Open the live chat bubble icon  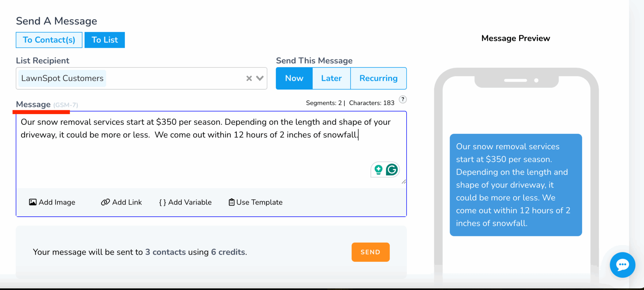[622, 265]
